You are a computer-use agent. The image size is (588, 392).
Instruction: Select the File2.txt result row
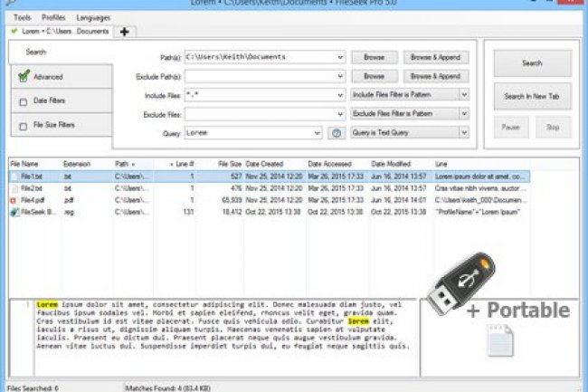(270, 188)
